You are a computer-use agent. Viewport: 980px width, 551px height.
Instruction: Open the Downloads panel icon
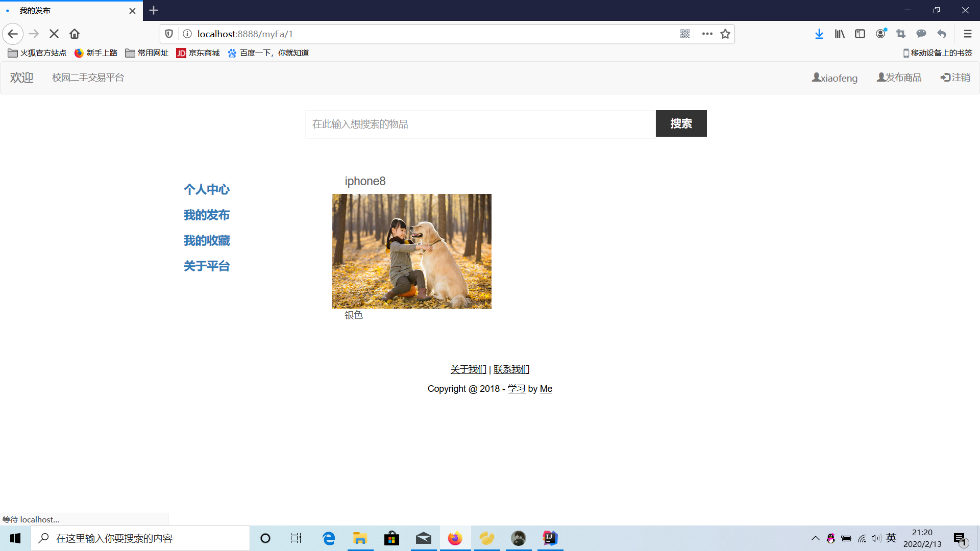[819, 34]
